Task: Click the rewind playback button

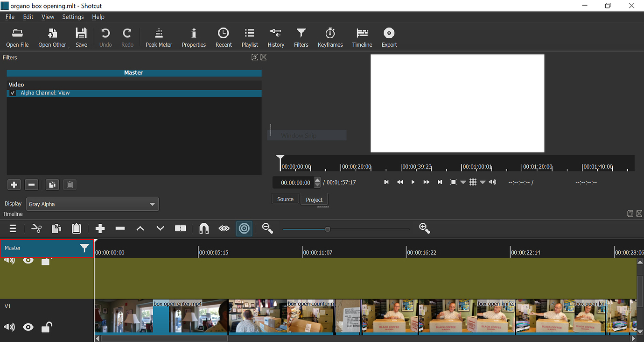Action: 400,182
